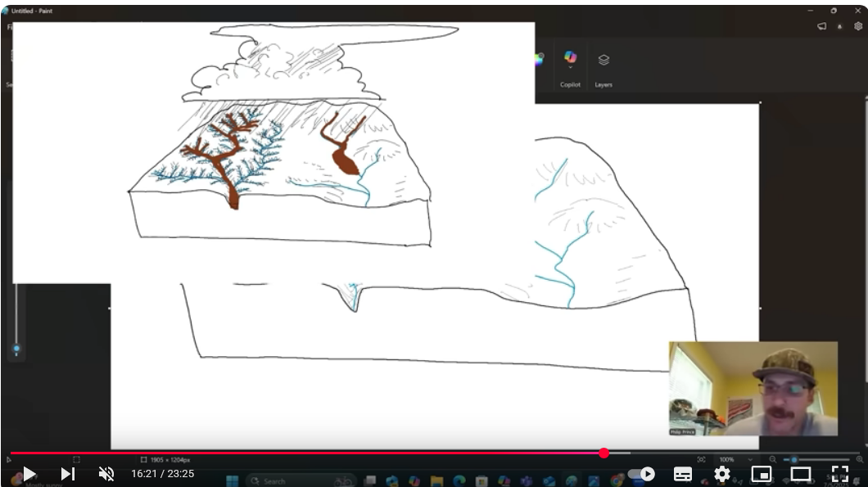This screenshot has width=868, height=487.
Task: Skip to the next video
Action: (68, 474)
